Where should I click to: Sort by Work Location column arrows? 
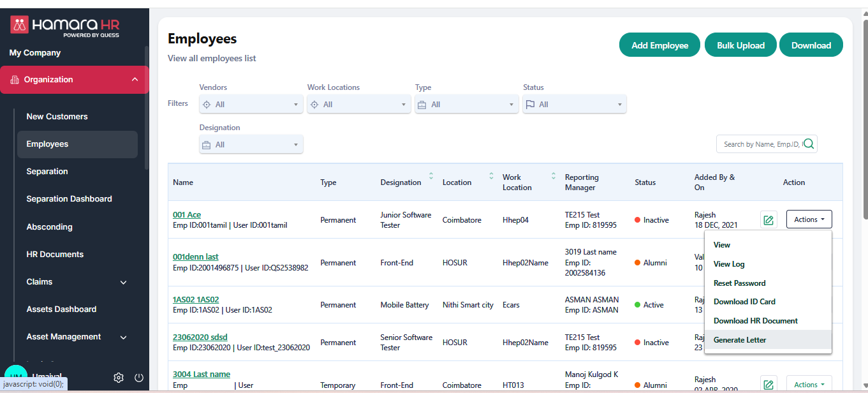(x=552, y=176)
